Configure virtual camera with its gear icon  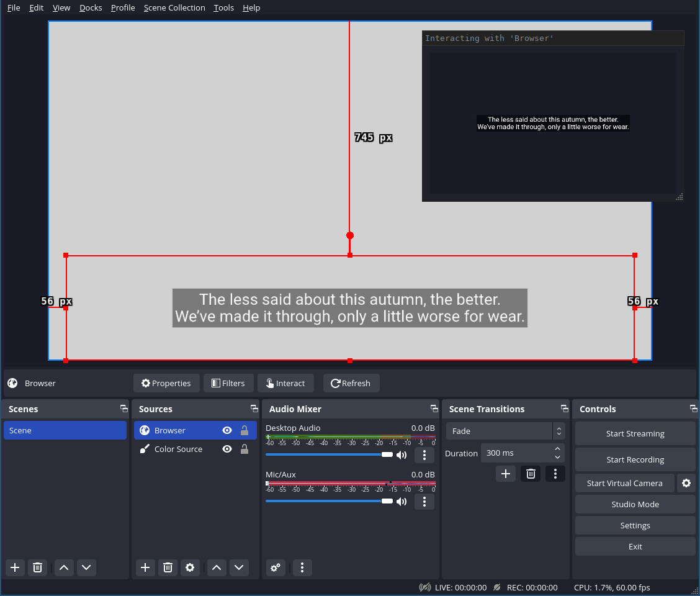point(685,483)
